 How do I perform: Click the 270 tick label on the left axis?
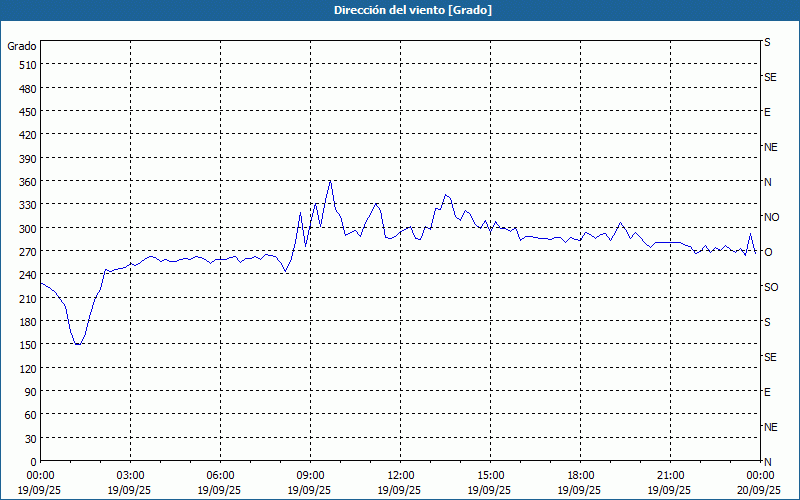26,251
